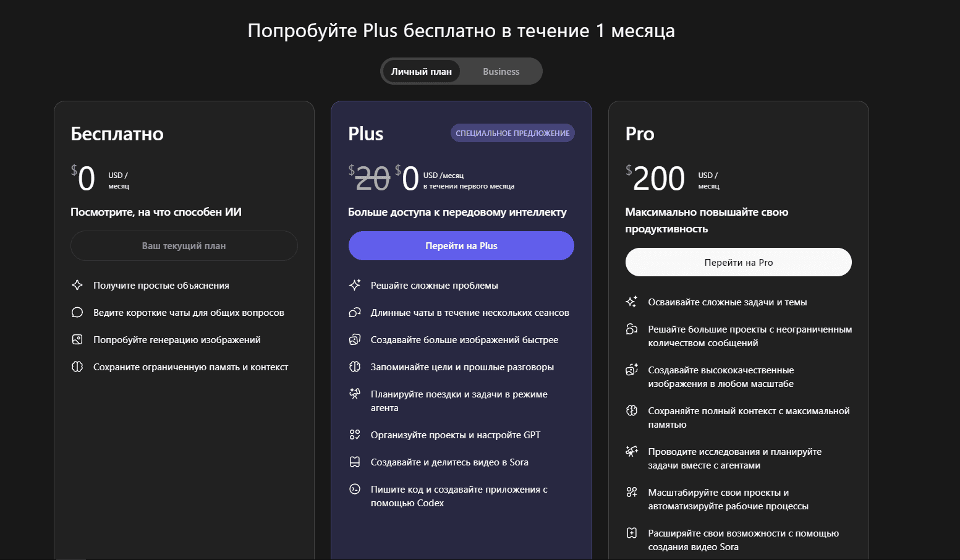The height and width of the screenshot is (560, 960).
Task: Click the agent icon beside "Планируйте поездки"
Action: click(355, 394)
